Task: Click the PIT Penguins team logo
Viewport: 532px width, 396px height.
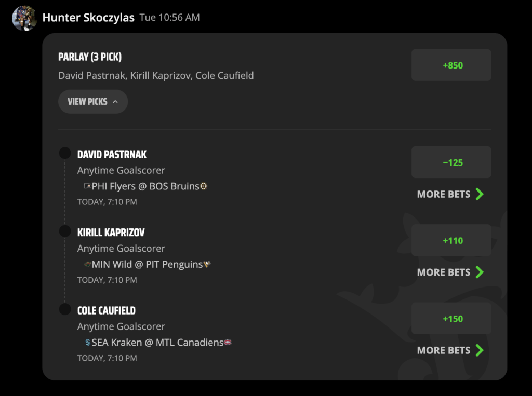Action: 207,264
